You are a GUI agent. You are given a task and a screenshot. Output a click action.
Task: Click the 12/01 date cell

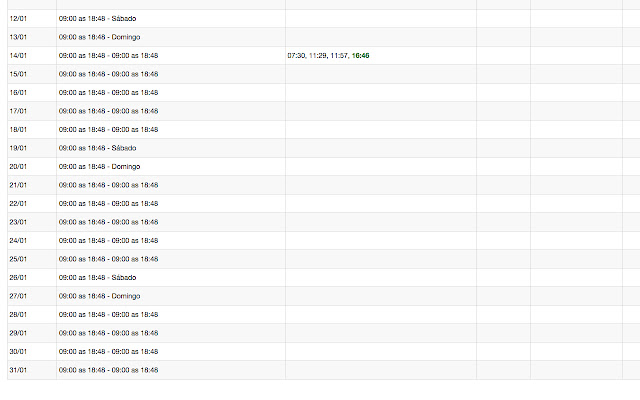[x=17, y=19]
